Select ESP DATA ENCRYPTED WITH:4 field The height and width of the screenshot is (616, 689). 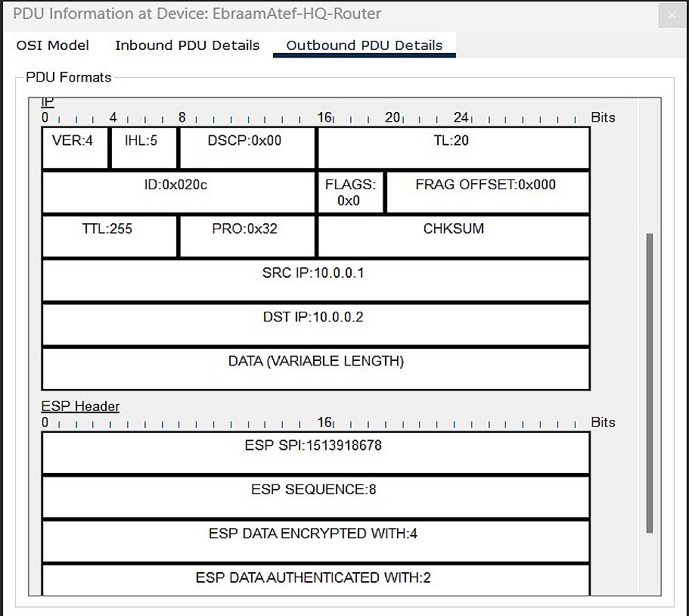[315, 541]
